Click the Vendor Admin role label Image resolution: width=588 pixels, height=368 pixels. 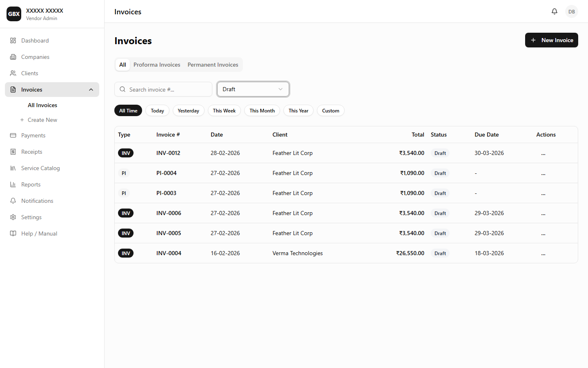coord(42,18)
